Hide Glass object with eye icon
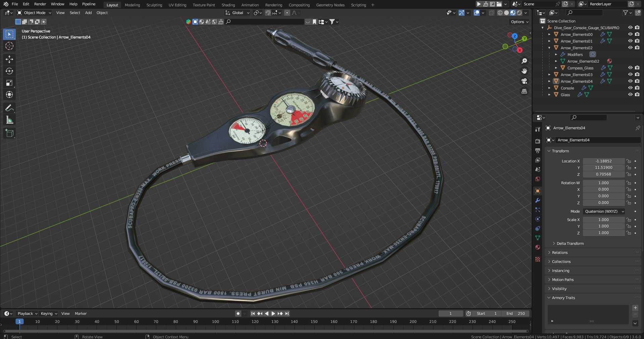Image resolution: width=644 pixels, height=339 pixels. [630, 94]
